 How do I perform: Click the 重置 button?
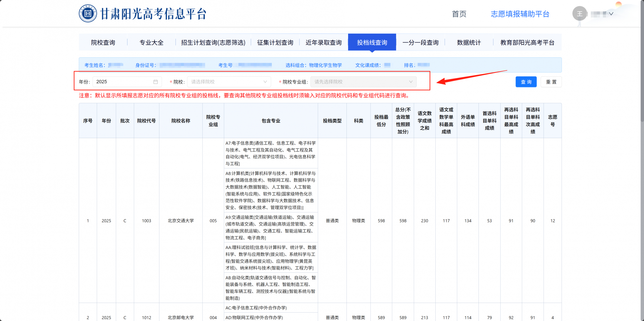pos(551,82)
